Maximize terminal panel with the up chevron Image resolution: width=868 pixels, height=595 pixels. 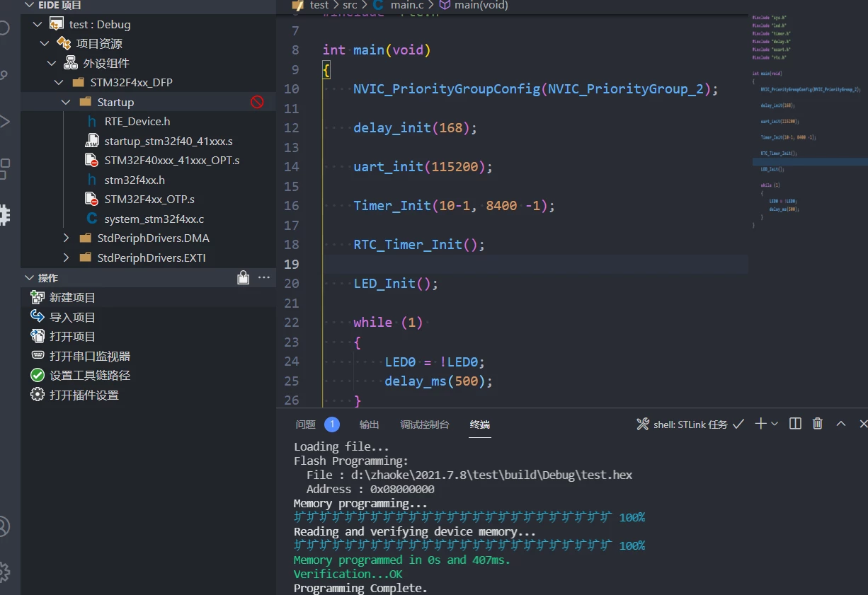pyautogui.click(x=841, y=424)
